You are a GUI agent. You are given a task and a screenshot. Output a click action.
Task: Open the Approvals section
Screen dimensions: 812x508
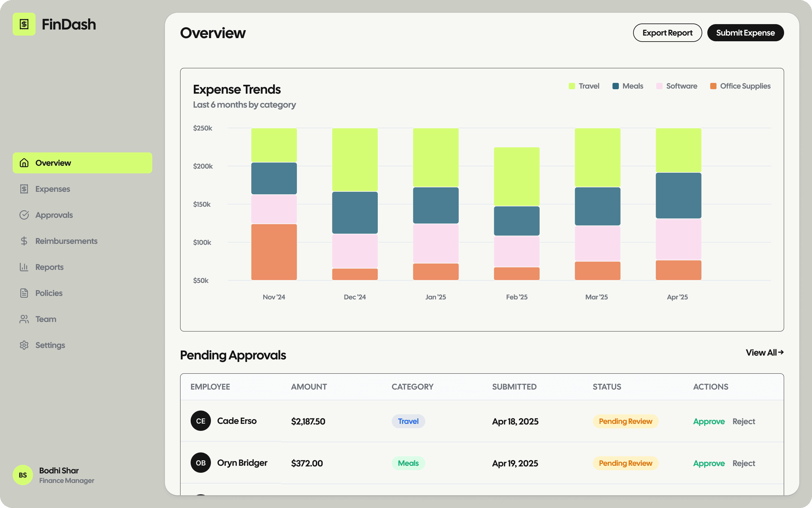pos(82,215)
